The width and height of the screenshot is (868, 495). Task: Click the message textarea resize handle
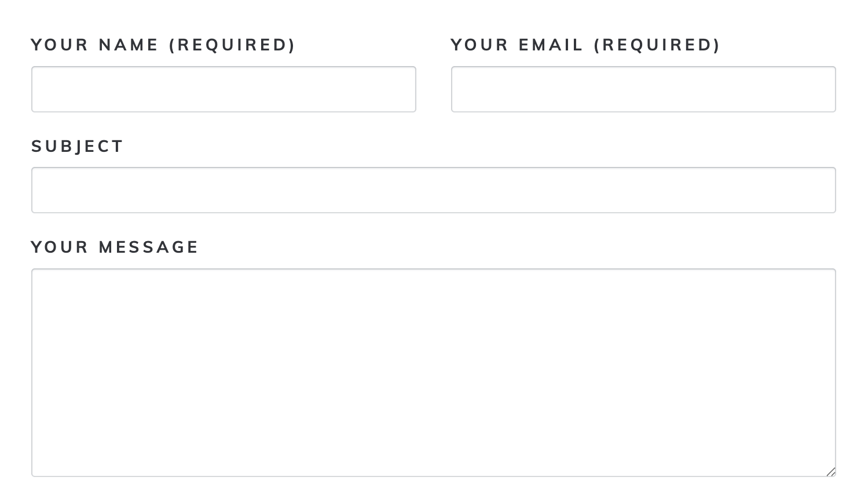pos(831,472)
